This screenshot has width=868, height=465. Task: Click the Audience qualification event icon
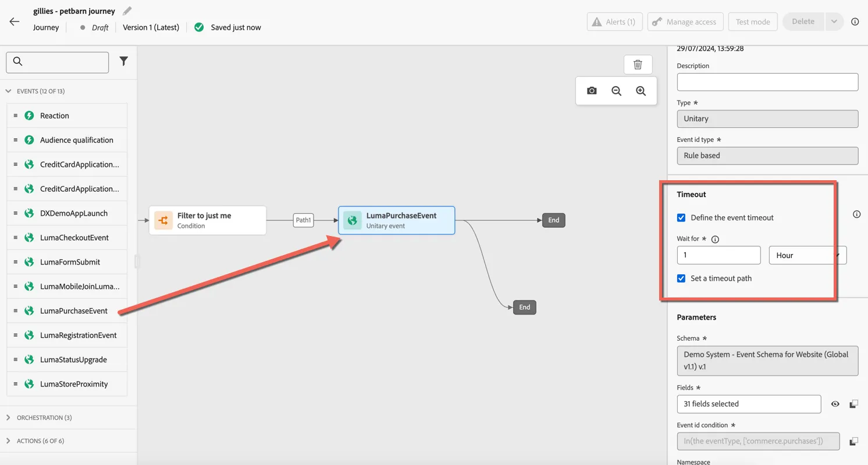tap(29, 140)
